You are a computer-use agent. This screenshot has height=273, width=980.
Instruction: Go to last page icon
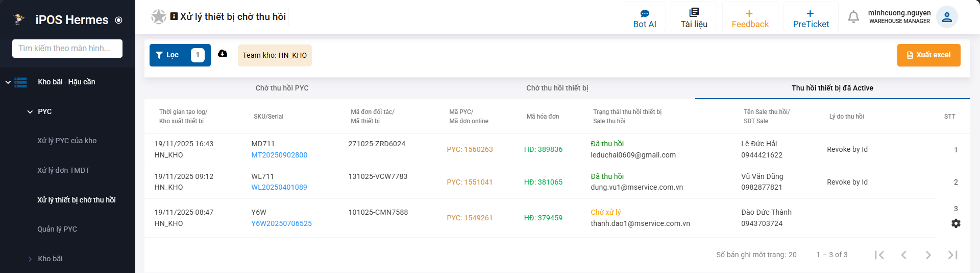pyautogui.click(x=952, y=255)
